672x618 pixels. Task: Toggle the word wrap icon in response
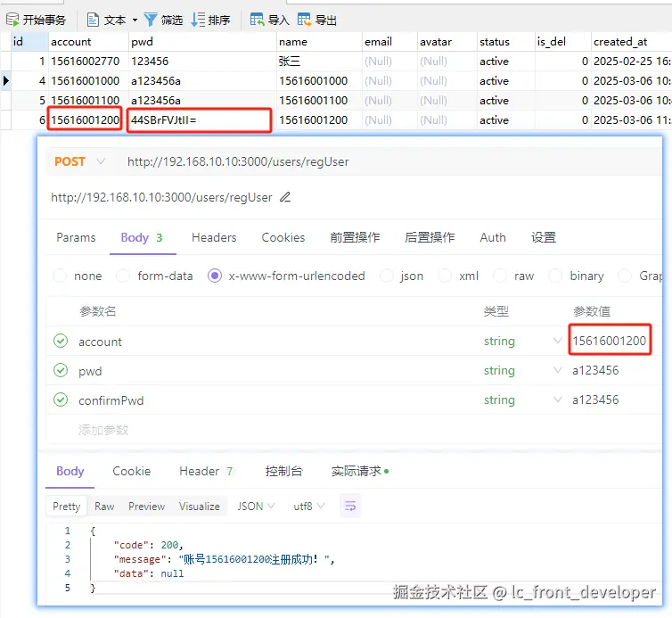350,506
